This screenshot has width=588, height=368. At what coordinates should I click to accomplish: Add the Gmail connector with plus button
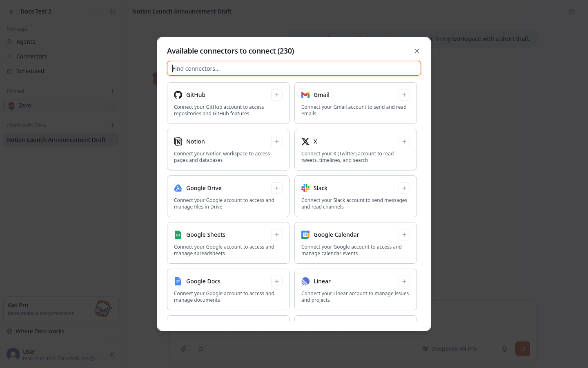click(404, 95)
